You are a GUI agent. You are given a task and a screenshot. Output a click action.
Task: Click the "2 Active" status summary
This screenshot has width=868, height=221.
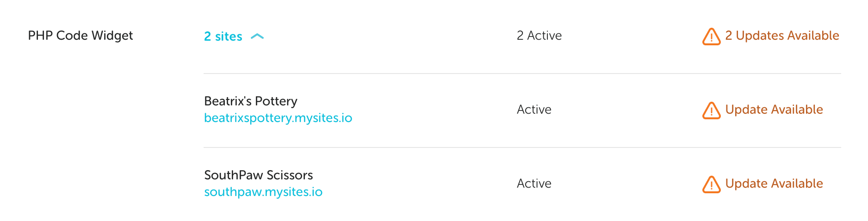539,36
